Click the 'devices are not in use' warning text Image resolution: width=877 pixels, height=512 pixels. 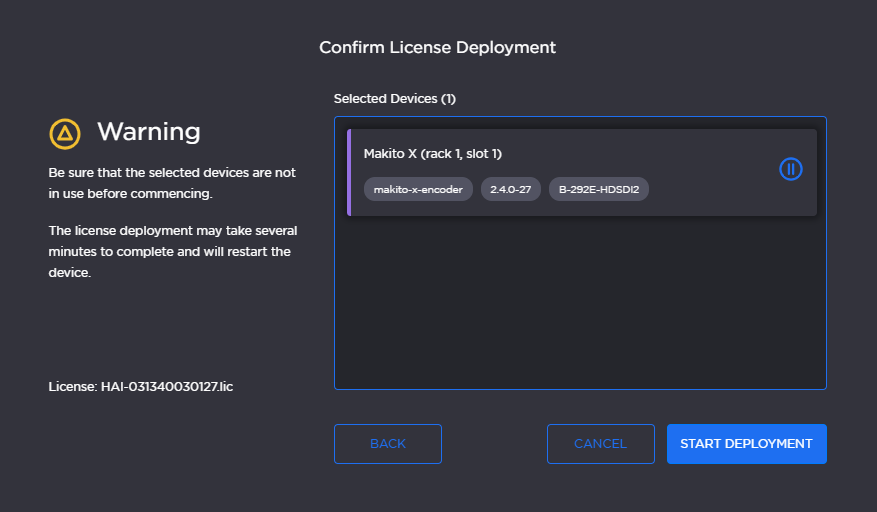click(x=172, y=183)
